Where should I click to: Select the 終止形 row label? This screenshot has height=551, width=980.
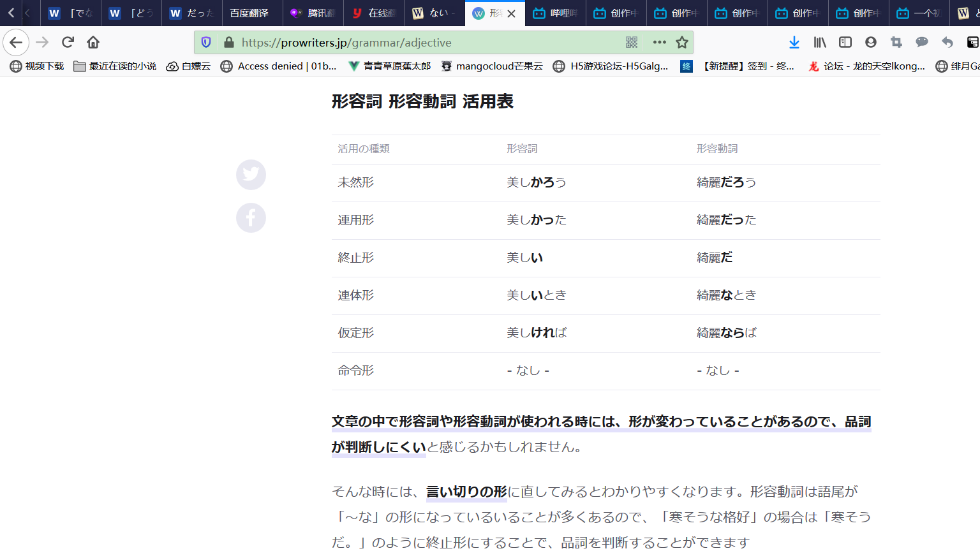click(356, 258)
